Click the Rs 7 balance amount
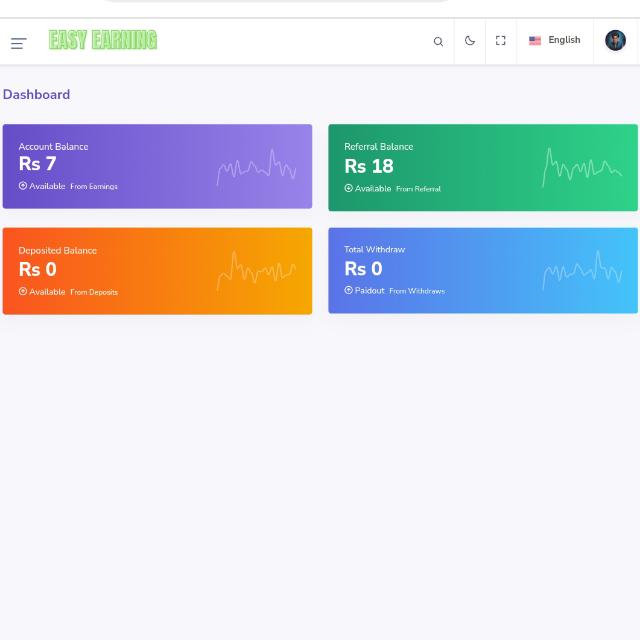This screenshot has height=640, width=640. pos(38,164)
